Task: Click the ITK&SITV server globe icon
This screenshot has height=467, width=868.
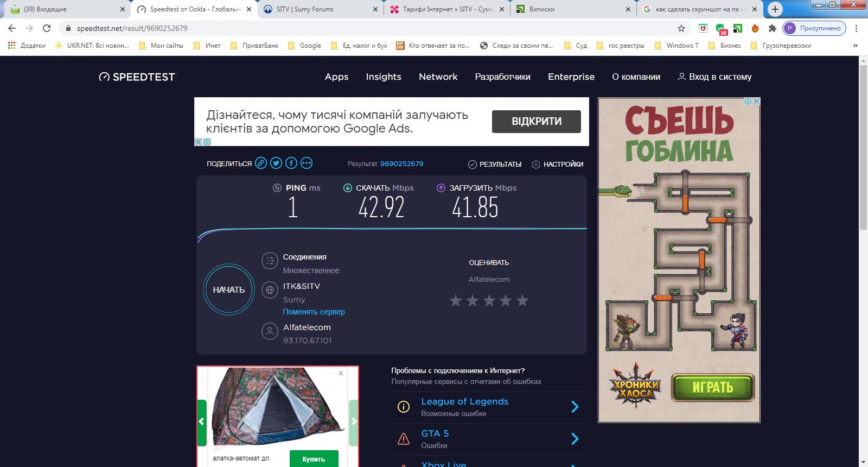Action: pyautogui.click(x=270, y=290)
